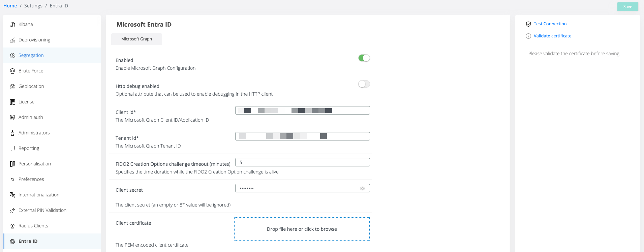Open Personalisation settings in sidebar
This screenshot has width=644, height=252.
pyautogui.click(x=35, y=164)
